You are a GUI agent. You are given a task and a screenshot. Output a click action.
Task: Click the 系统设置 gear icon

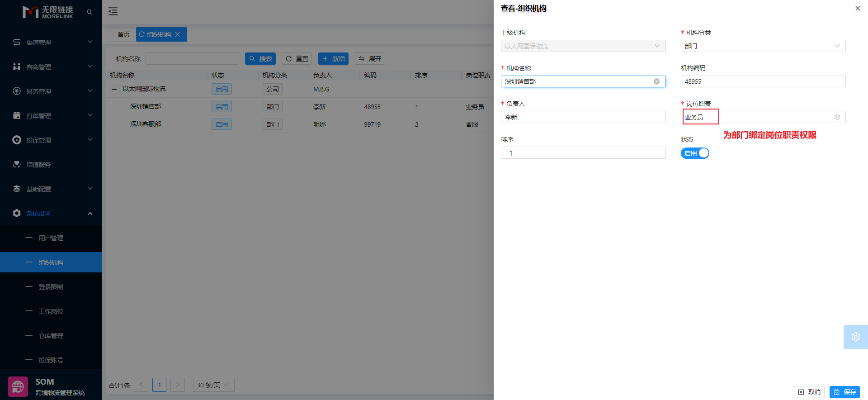click(17, 213)
